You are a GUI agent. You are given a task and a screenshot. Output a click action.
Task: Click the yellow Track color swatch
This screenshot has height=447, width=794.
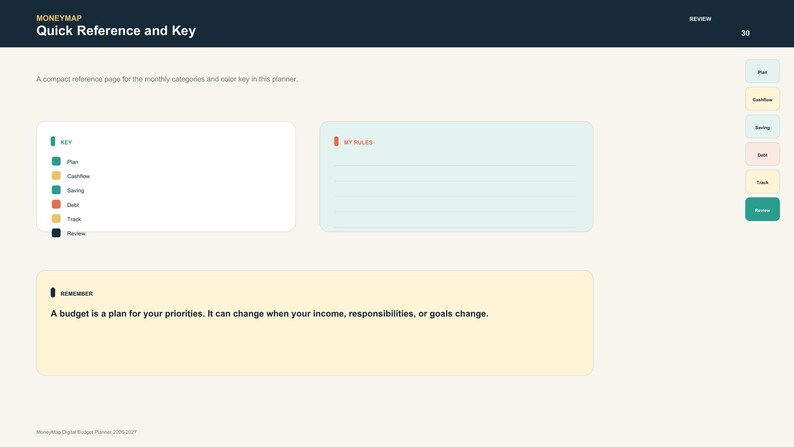pos(56,218)
